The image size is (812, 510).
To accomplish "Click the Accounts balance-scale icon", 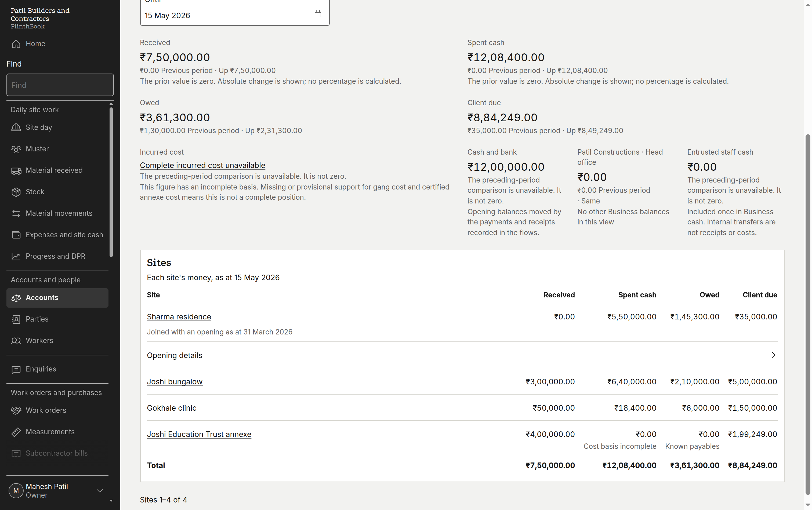I will 16,298.
